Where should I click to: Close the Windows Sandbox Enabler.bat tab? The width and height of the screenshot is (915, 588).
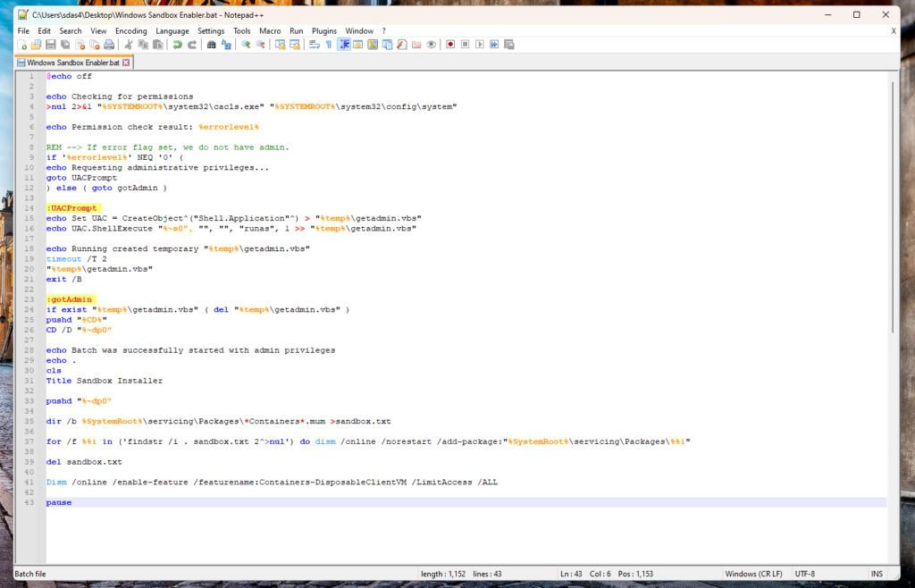pyautogui.click(x=126, y=63)
